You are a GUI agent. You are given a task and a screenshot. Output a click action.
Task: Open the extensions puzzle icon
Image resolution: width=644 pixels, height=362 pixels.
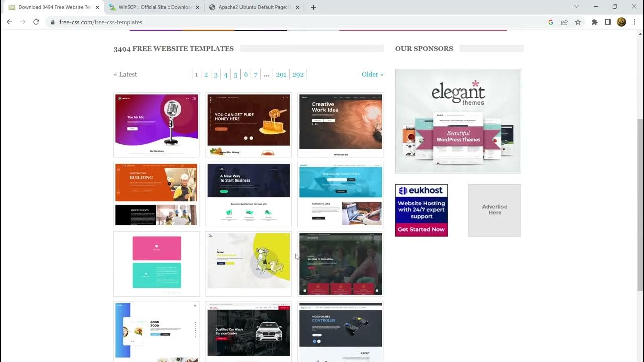pos(595,22)
